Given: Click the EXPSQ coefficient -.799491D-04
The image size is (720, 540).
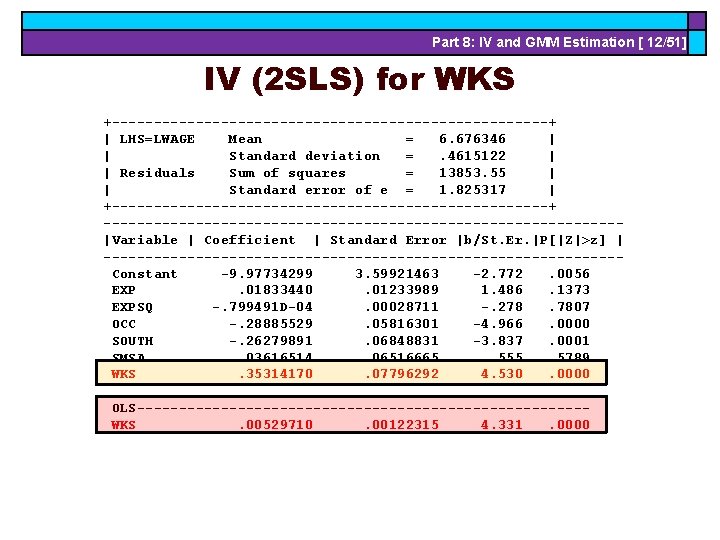Looking at the screenshot, I should [x=263, y=307].
